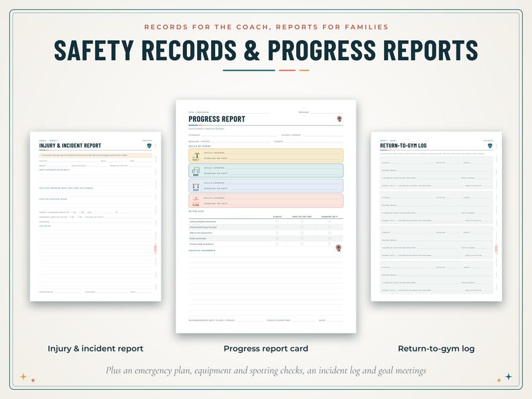532x399 pixels.
Task: Tick Most of the time for Safe on the equipment
Action: (x=302, y=232)
